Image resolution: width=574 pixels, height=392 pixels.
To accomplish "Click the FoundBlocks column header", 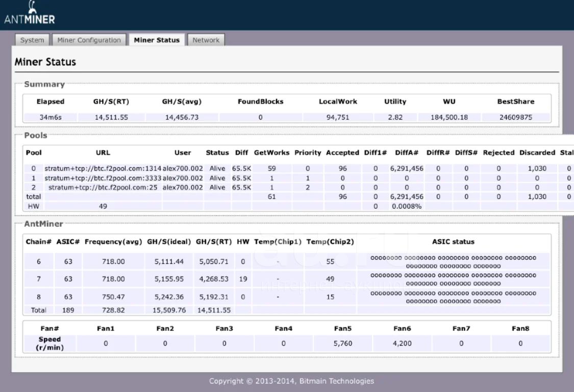I will pyautogui.click(x=260, y=102).
